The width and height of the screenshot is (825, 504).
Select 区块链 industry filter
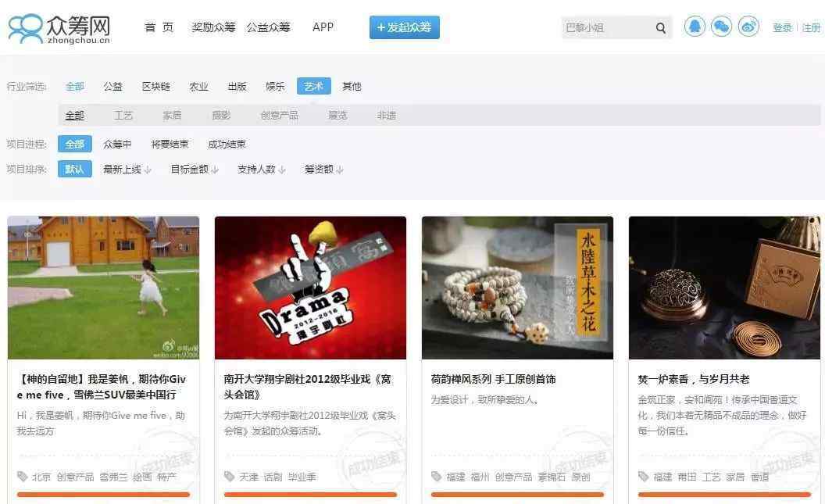click(155, 86)
